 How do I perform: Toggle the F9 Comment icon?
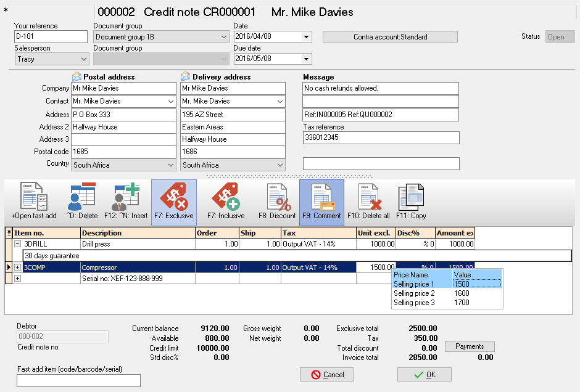(321, 202)
